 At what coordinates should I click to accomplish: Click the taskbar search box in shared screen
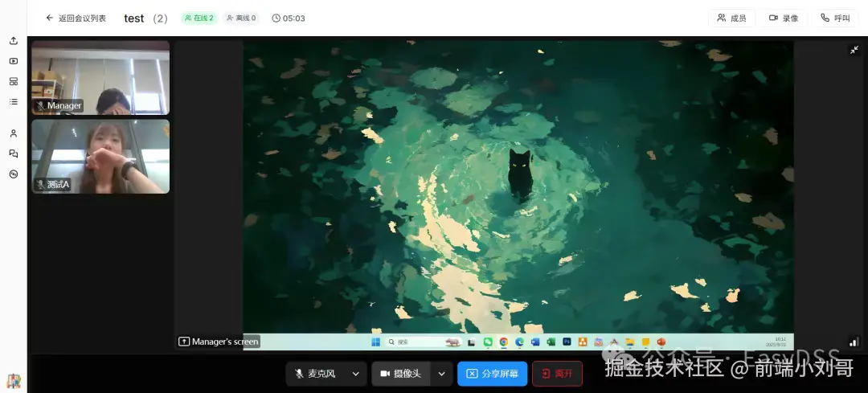pos(424,342)
